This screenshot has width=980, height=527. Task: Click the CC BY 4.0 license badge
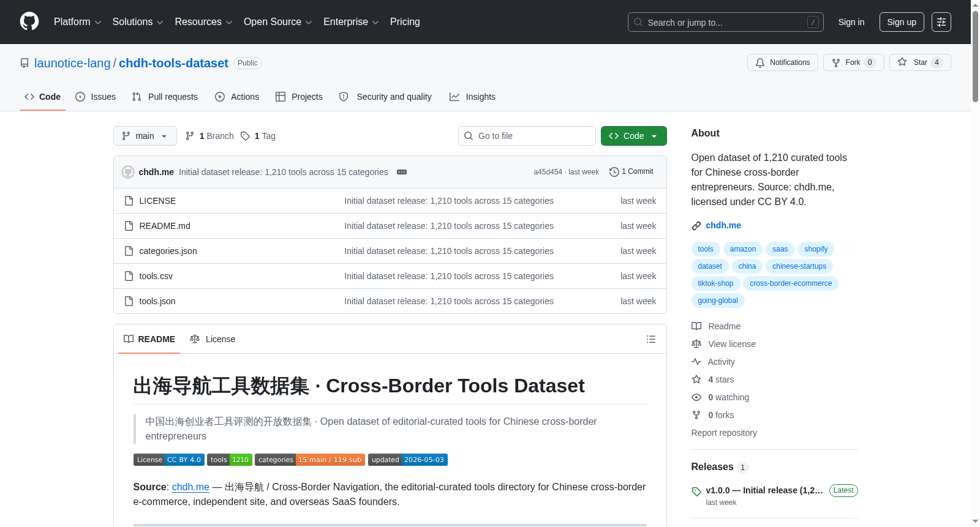(x=168, y=460)
